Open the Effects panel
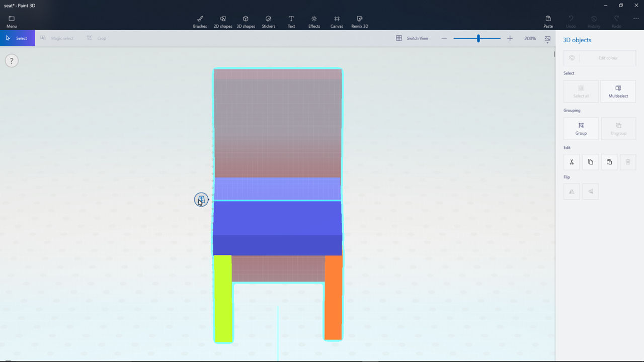This screenshot has width=644, height=362. pos(314,22)
